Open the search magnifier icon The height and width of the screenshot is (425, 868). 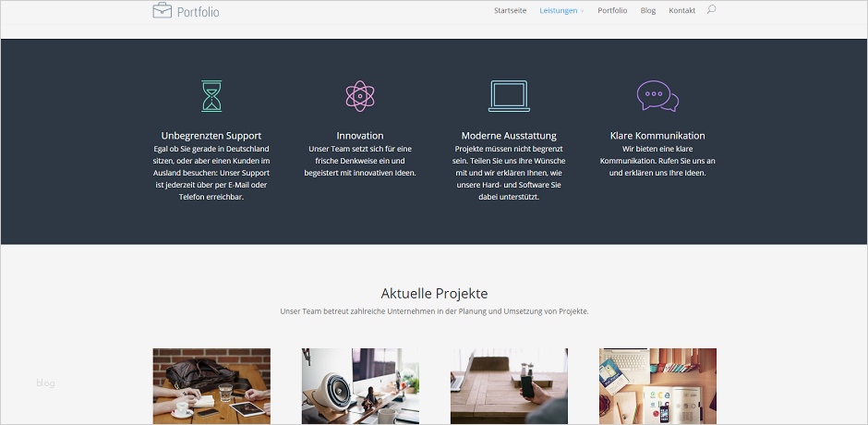[711, 9]
